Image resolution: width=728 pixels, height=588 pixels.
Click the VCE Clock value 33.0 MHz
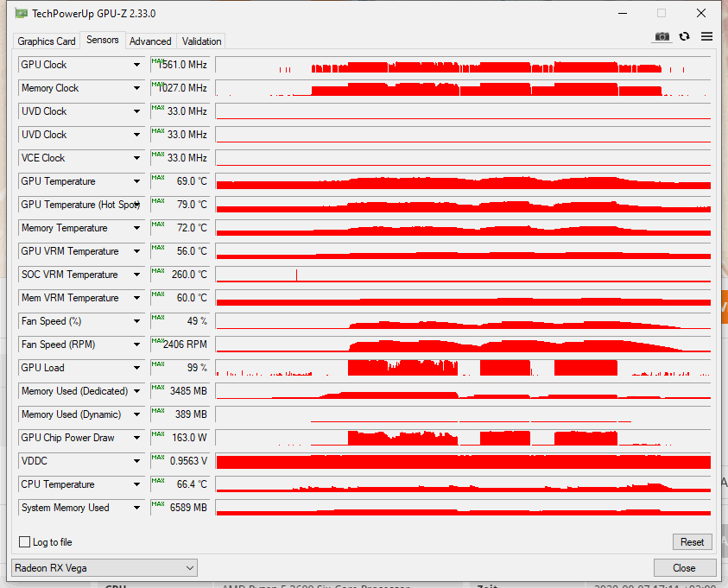point(180,158)
